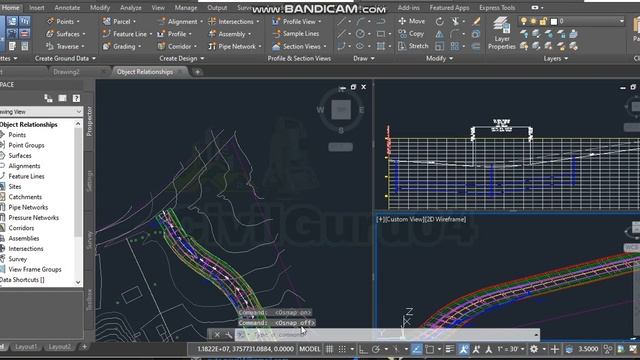
Task: Open the Express Tools tab
Action: tap(497, 8)
